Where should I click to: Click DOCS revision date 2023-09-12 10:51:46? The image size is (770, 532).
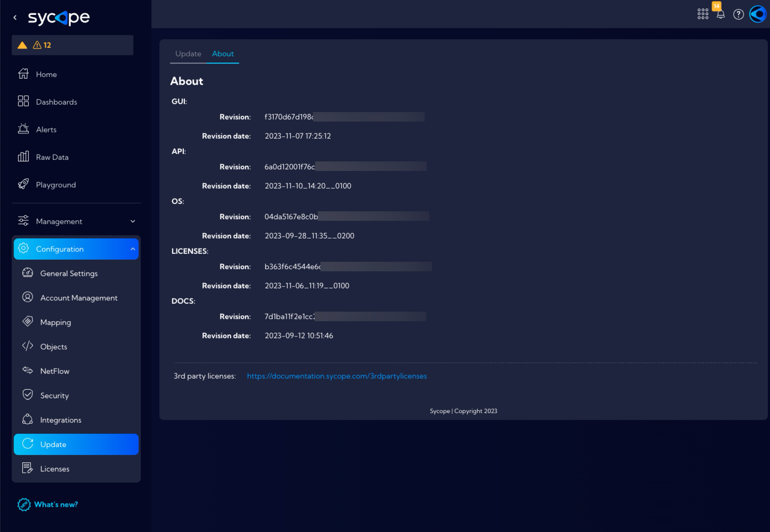[x=299, y=336]
